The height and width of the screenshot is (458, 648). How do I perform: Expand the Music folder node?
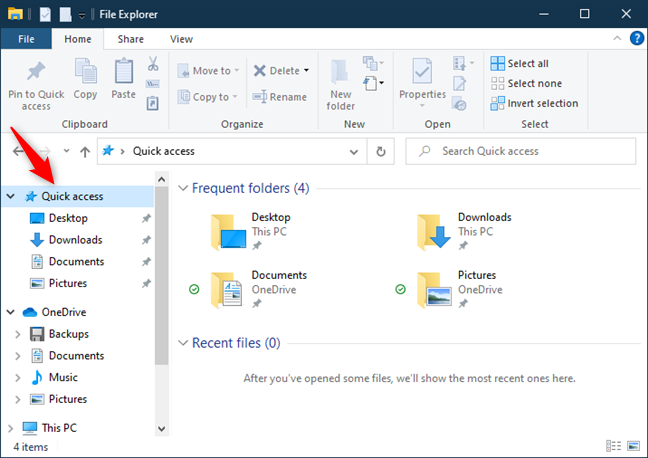[x=17, y=377]
